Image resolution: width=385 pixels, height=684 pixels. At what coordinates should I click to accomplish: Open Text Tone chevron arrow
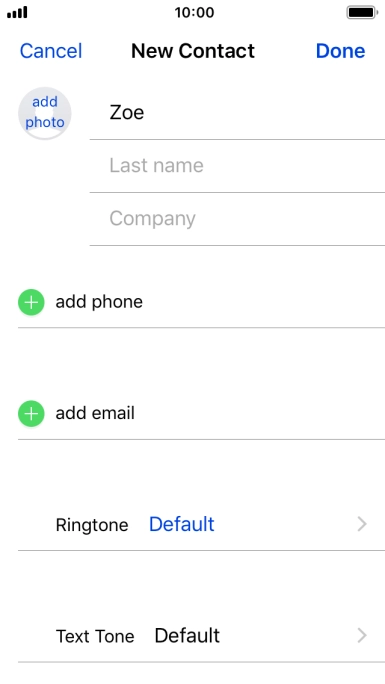(x=362, y=636)
